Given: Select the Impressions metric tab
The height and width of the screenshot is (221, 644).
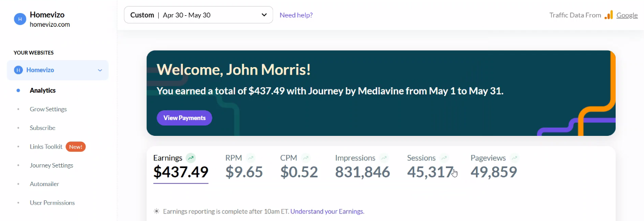Looking at the screenshot, I should point(362,167).
